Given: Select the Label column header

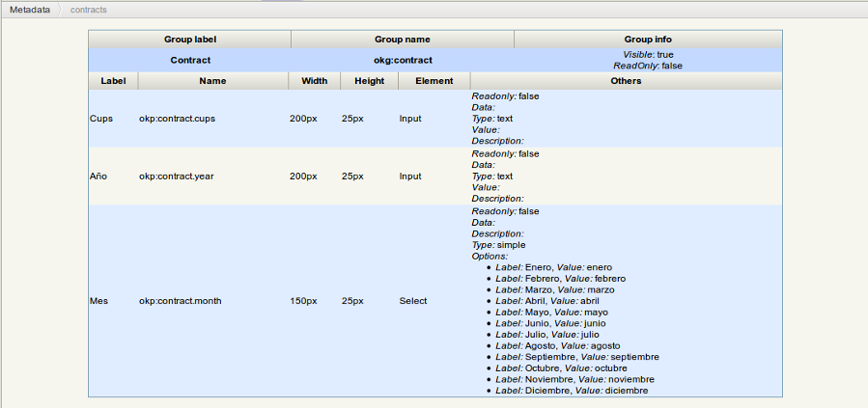Looking at the screenshot, I should tap(113, 81).
